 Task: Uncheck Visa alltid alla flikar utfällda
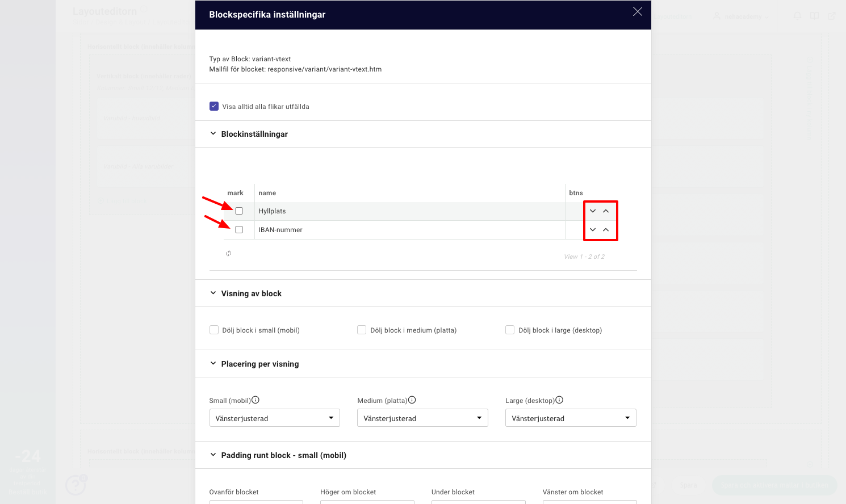214,106
